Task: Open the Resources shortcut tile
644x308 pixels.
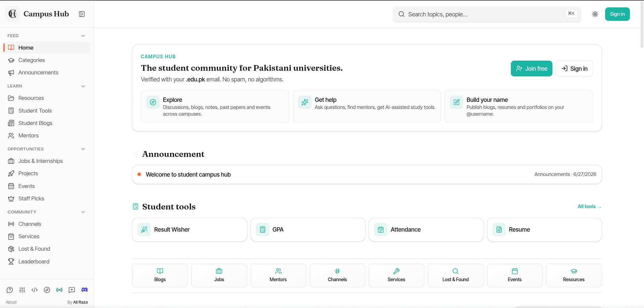Action: [574, 275]
